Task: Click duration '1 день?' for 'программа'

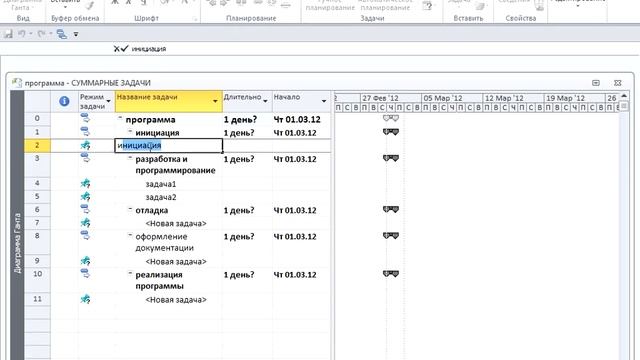Action: pyautogui.click(x=239, y=120)
